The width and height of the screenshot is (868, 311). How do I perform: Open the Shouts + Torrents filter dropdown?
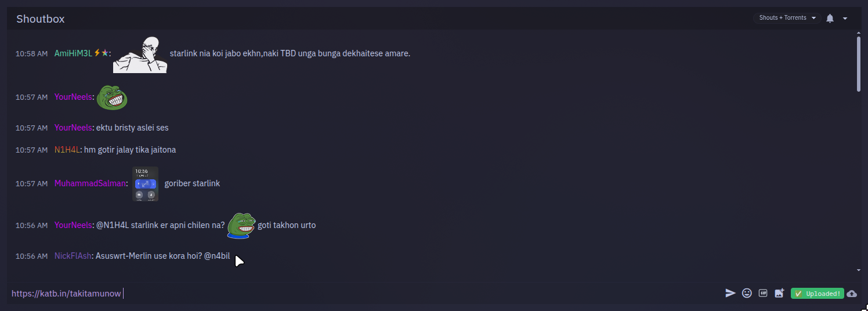[x=787, y=18]
